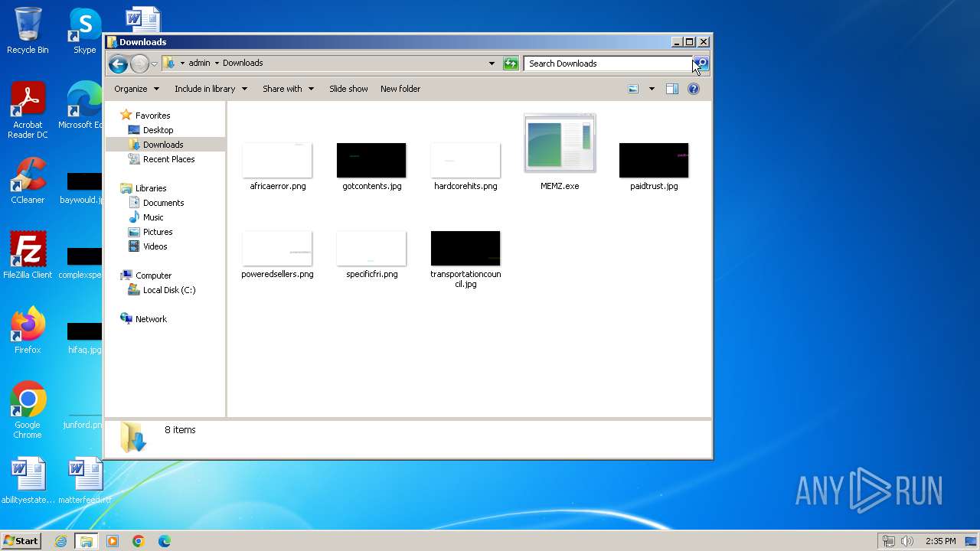
Task: Select Computer in navigation pane
Action: (153, 275)
